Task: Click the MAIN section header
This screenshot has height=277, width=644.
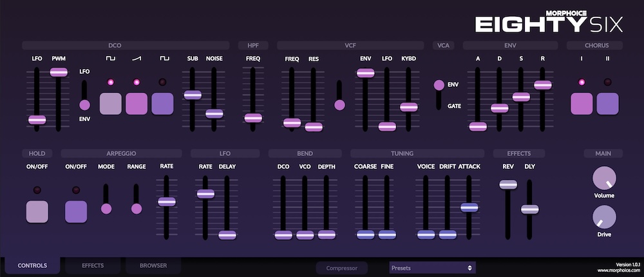Action: coord(603,153)
